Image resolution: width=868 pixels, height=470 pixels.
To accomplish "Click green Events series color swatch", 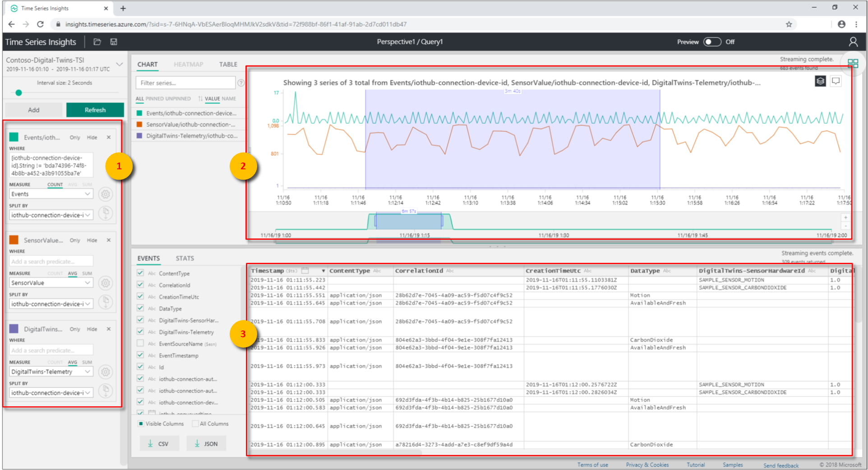I will coord(14,137).
